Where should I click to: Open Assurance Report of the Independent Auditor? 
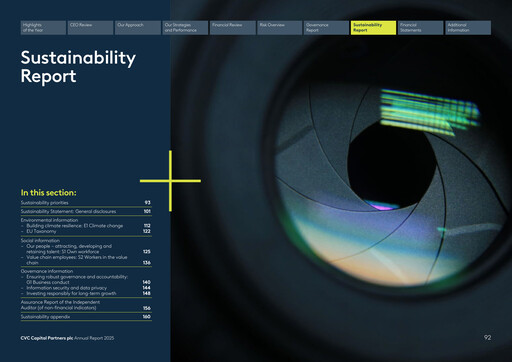[x=86, y=305]
